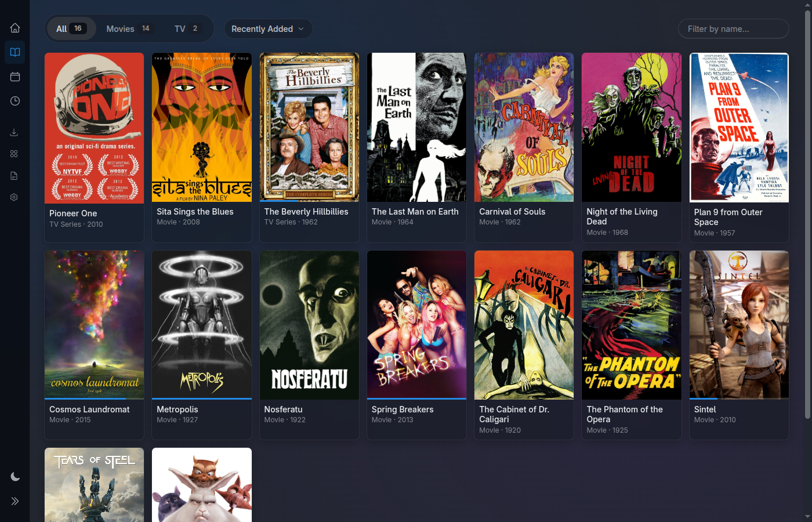
Task: Open the Library book icon
Action: (15, 52)
